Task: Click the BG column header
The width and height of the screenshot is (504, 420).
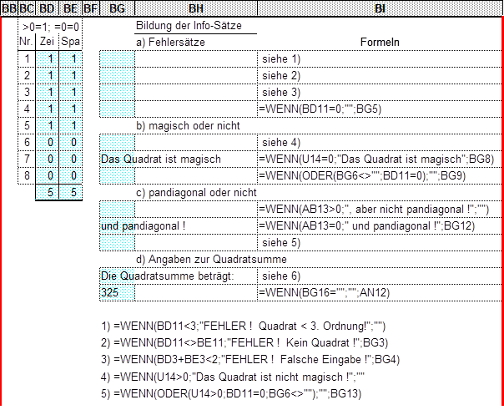Action: (x=117, y=8)
